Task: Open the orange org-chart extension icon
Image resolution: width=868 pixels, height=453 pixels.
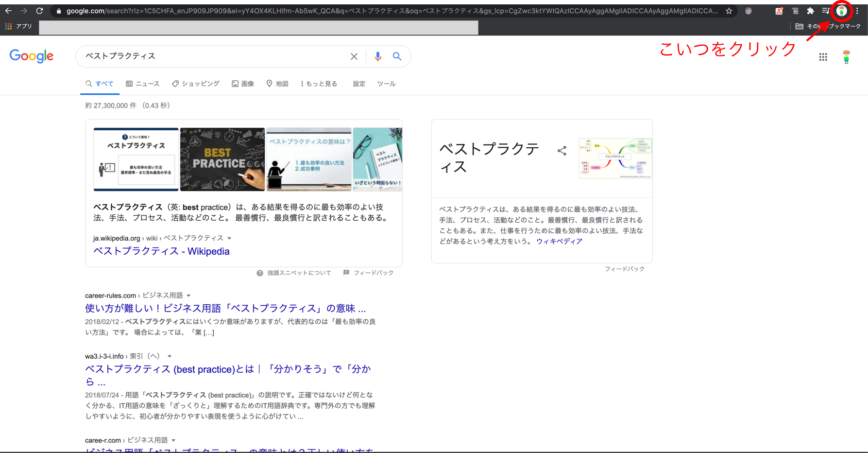Action: [779, 11]
